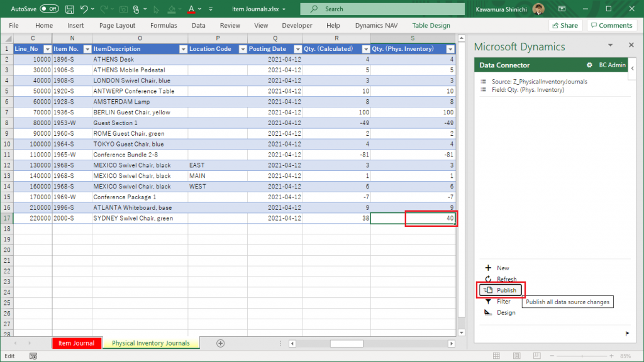This screenshot has width=644, height=362.
Task: Click the macro recording icon in the status bar
Action: (x=33, y=356)
